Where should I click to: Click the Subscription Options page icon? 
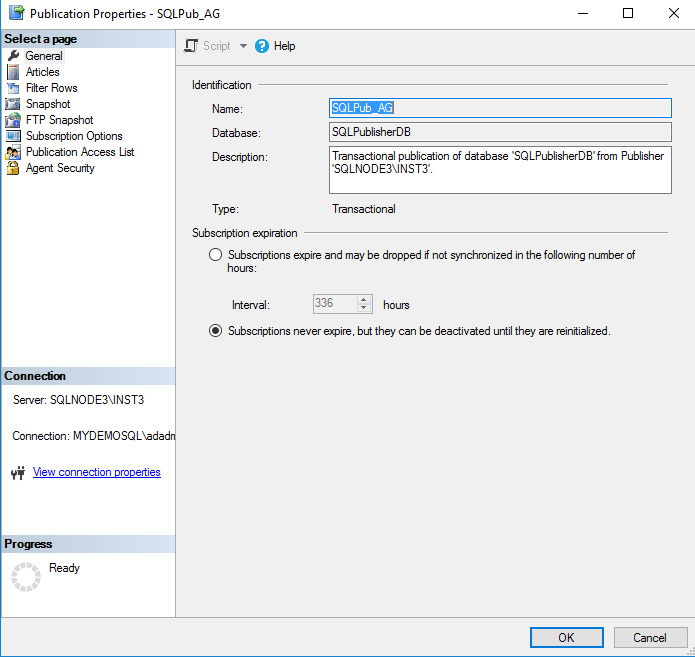[x=13, y=136]
